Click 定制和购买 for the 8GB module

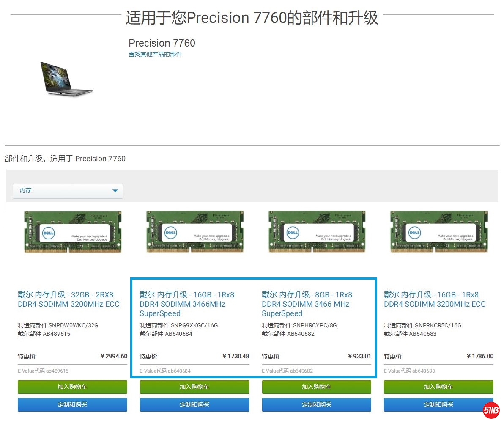[316, 405]
